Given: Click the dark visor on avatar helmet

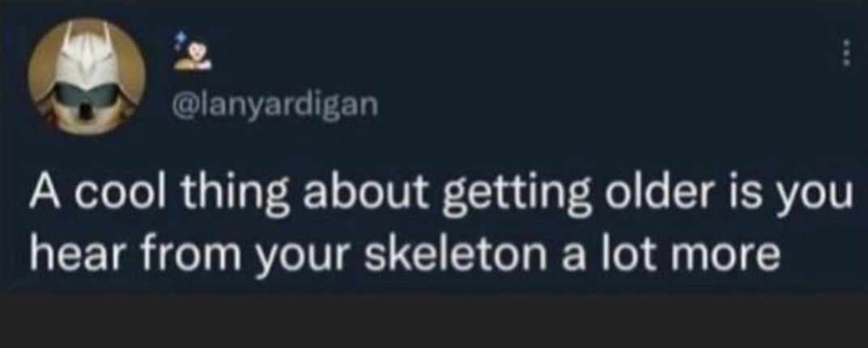Looking at the screenshot, I should (x=87, y=95).
